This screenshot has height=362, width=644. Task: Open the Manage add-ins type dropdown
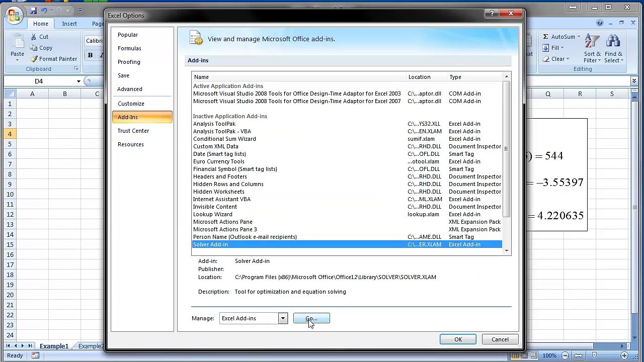point(283,318)
